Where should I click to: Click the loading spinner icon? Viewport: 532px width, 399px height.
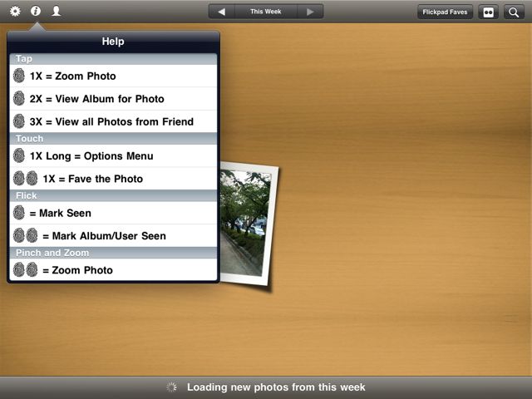point(172,387)
